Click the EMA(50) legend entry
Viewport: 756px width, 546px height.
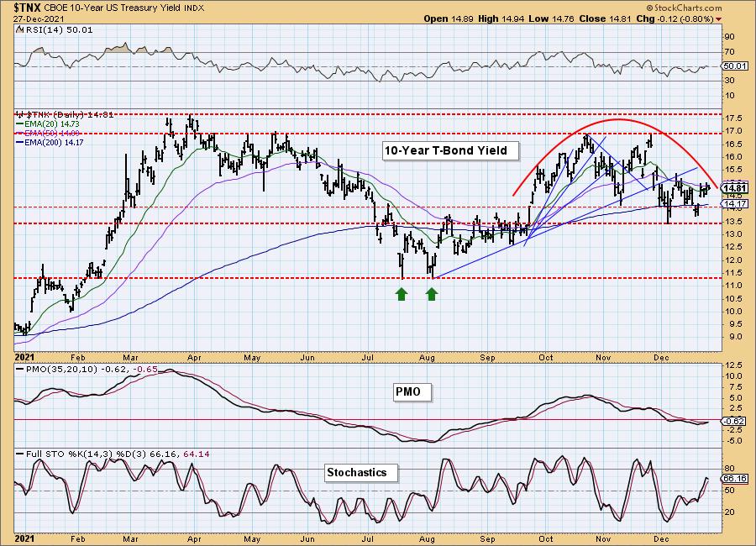pyautogui.click(x=51, y=133)
